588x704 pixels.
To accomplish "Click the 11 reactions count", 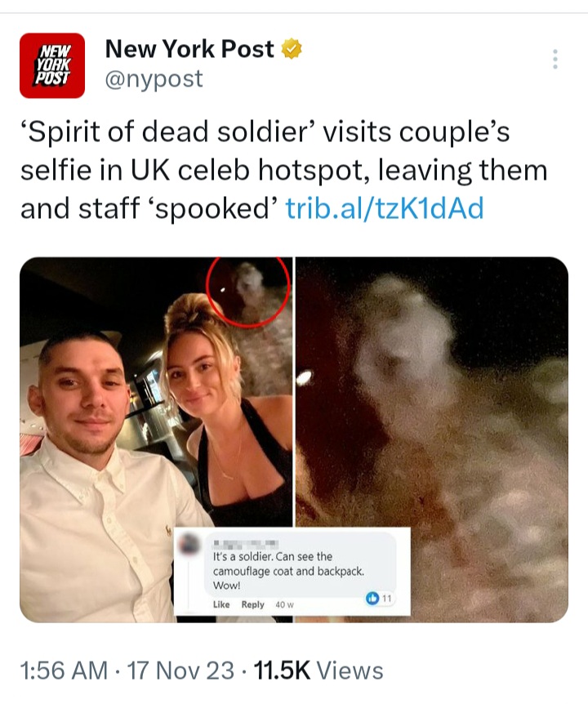I will tap(386, 598).
